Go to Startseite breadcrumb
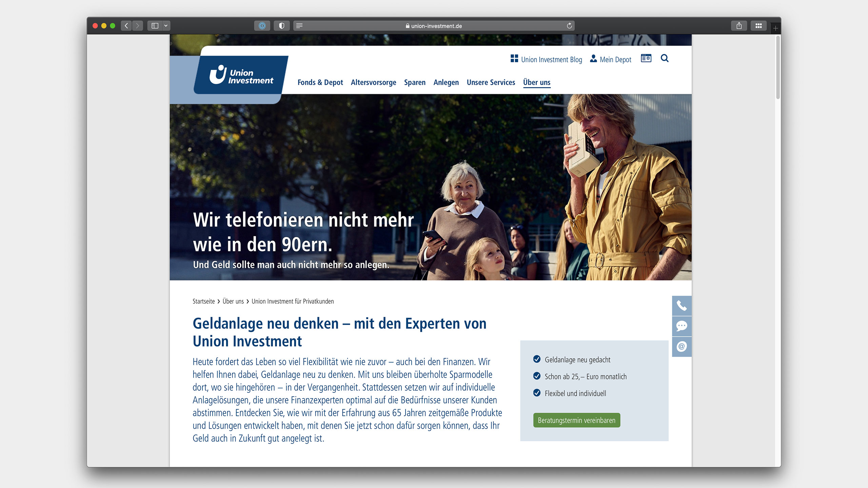868x488 pixels. coord(203,301)
